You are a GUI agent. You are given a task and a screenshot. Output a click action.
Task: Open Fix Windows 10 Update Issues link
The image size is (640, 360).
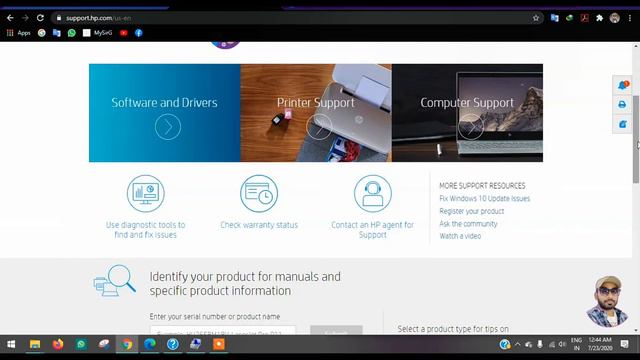pyautogui.click(x=484, y=198)
